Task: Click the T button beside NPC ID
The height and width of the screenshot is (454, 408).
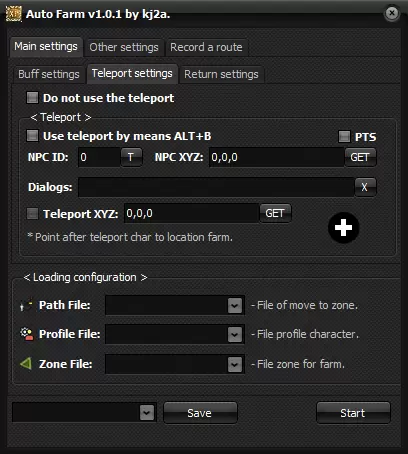Action: tap(131, 157)
